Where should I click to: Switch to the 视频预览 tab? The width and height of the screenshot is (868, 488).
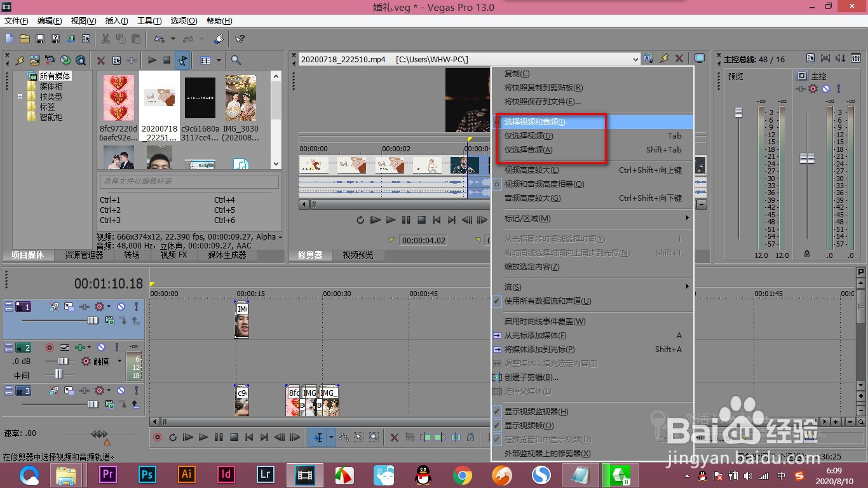(358, 255)
